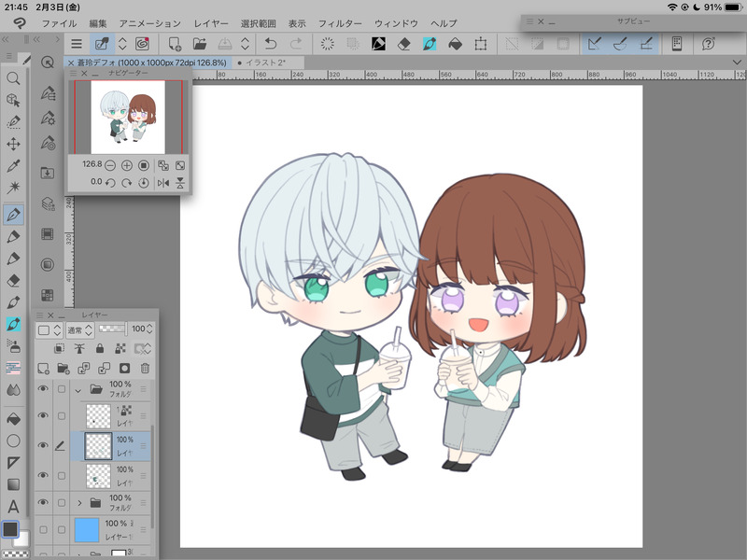The width and height of the screenshot is (747, 560).
Task: Open the ウィンドウ menu
Action: [x=395, y=23]
